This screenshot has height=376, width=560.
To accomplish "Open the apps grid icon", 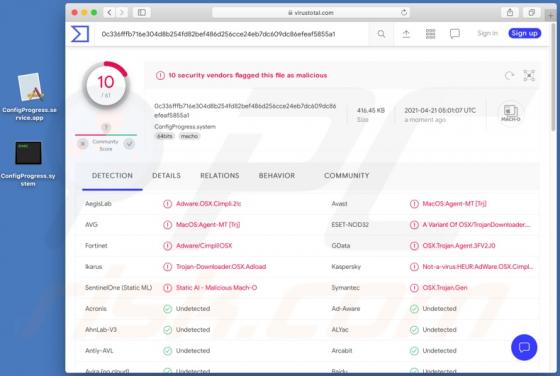I will (x=430, y=34).
